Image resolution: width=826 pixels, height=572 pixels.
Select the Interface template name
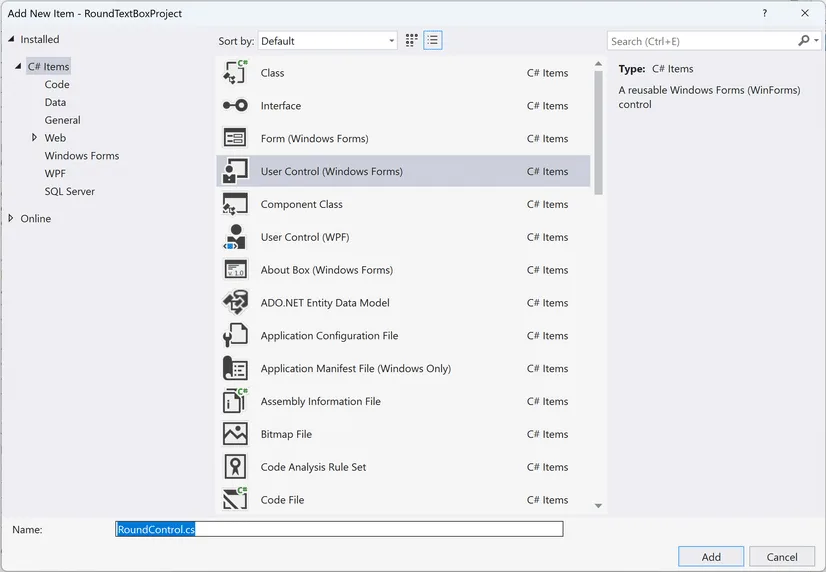pyautogui.click(x=281, y=105)
